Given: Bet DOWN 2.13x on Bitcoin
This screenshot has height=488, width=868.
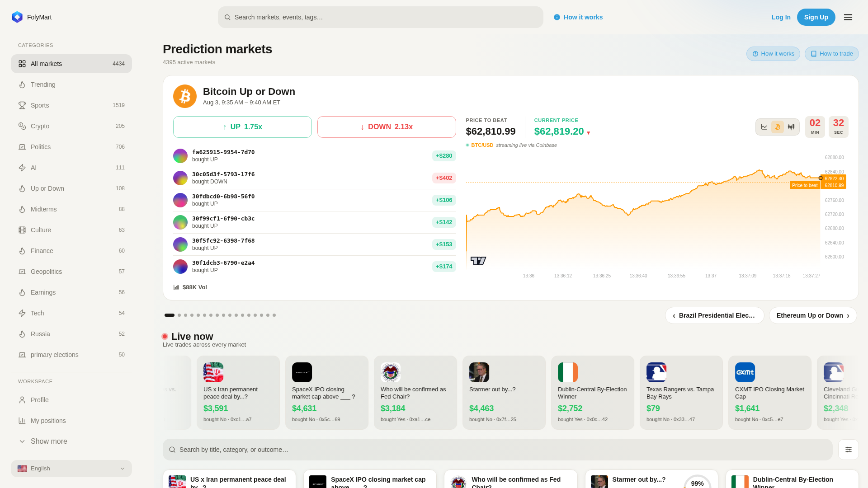Looking at the screenshot, I should click(x=387, y=127).
